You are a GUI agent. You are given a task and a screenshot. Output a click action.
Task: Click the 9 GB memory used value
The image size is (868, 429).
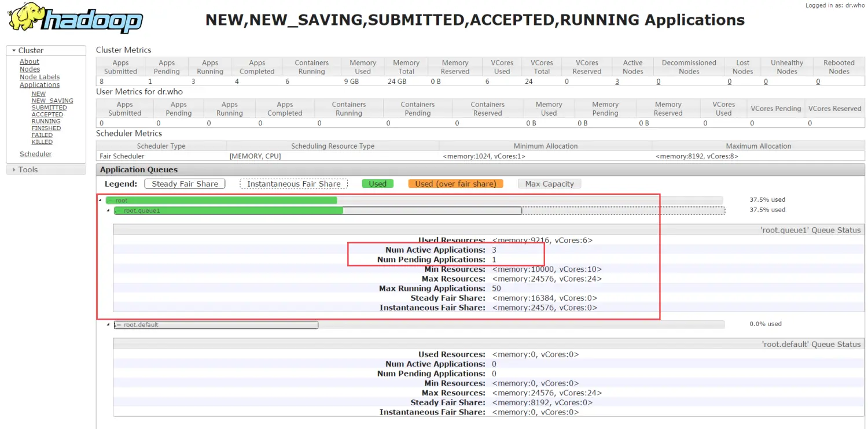click(352, 82)
